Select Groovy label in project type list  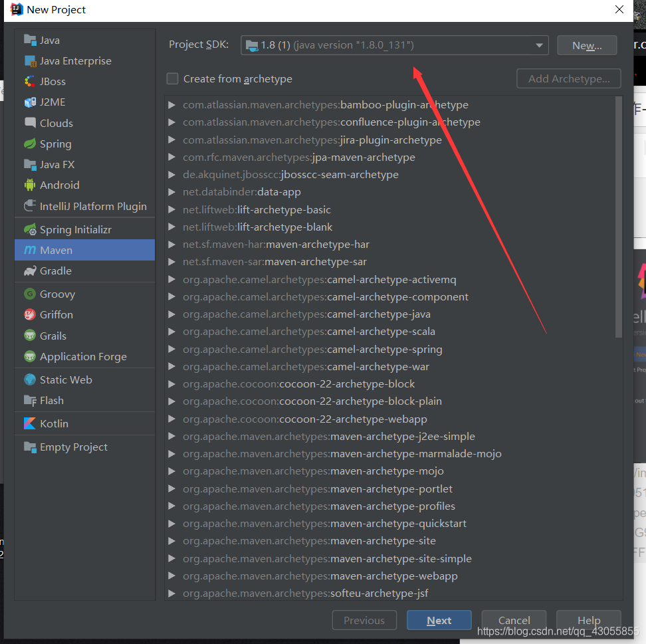(57, 294)
